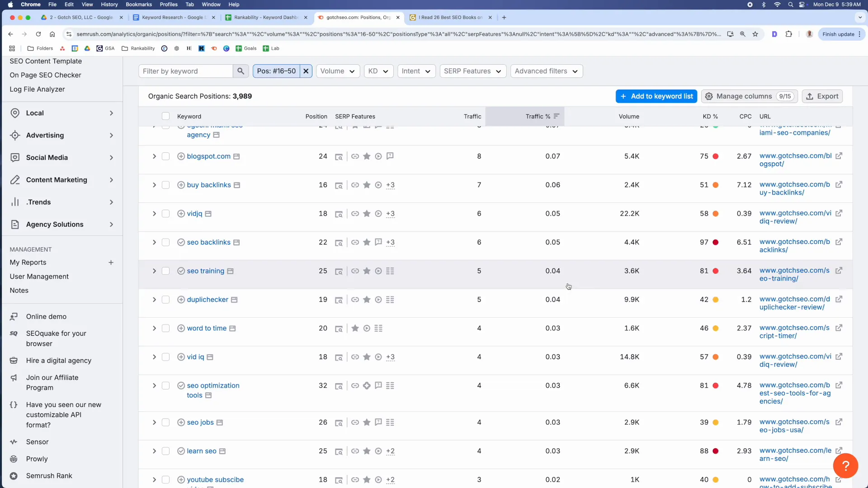Tick the duplichecker row checkbox

(x=165, y=300)
